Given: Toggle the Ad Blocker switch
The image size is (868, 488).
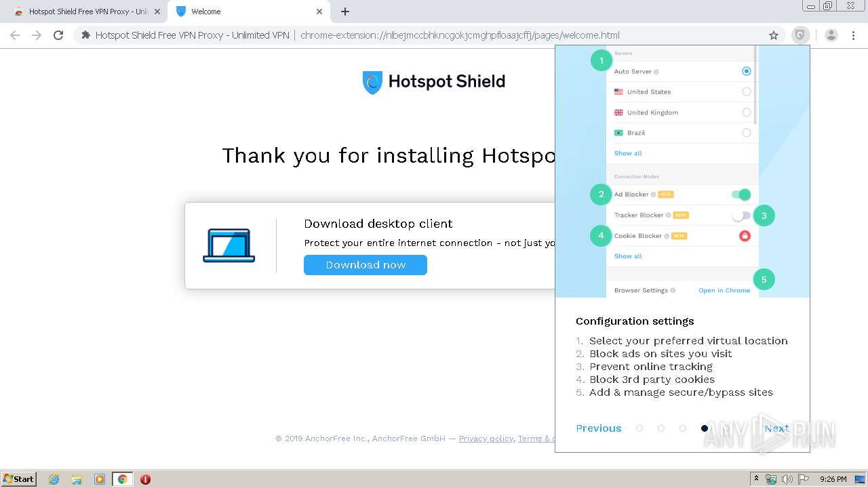Looking at the screenshot, I should click(741, 195).
